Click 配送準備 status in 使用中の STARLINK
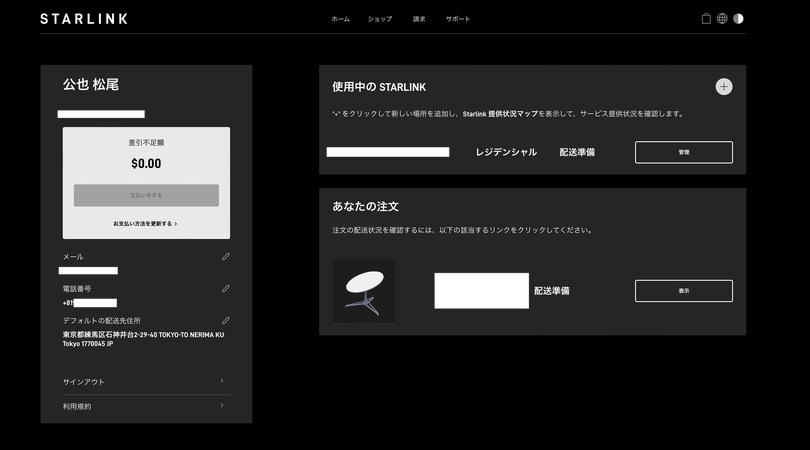Screen dimensions: 810x450 [577, 152]
